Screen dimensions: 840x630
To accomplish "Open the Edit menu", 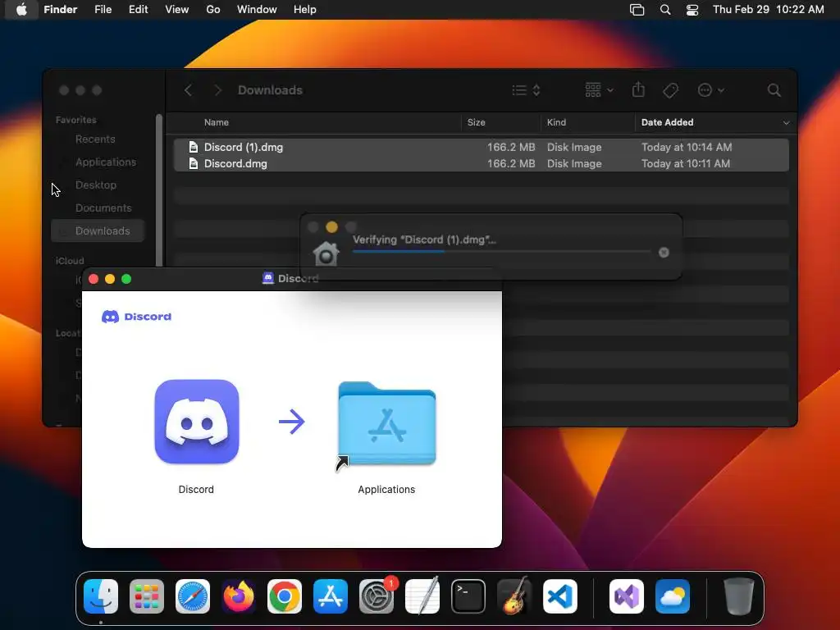I will click(138, 10).
